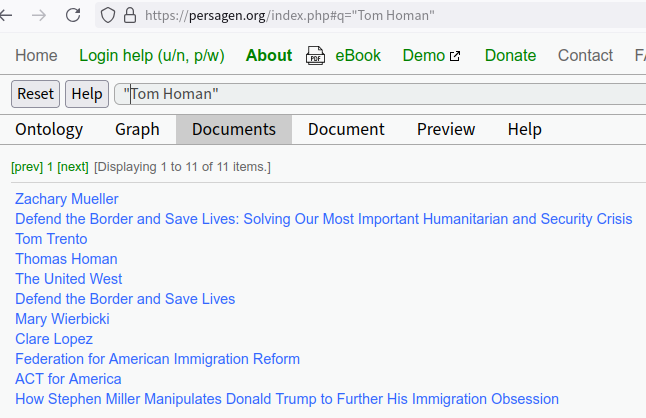646x418 pixels.
Task: Click the padlock site security icon
Action: (x=130, y=15)
